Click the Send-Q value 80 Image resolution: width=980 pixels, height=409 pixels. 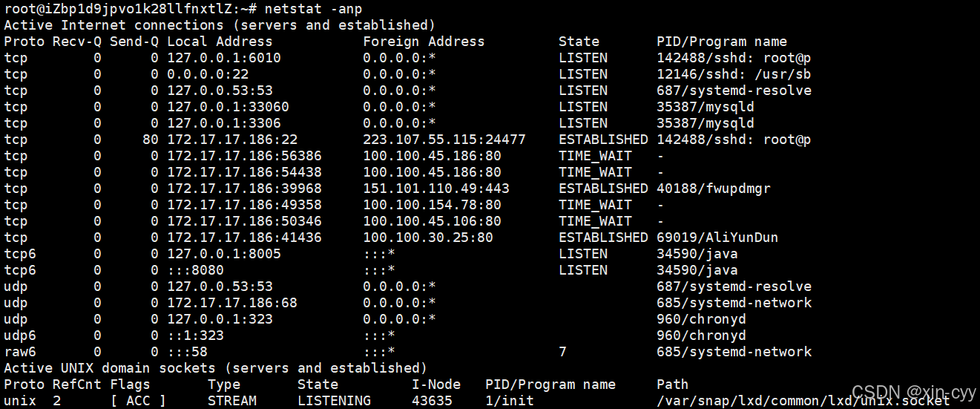(x=151, y=140)
